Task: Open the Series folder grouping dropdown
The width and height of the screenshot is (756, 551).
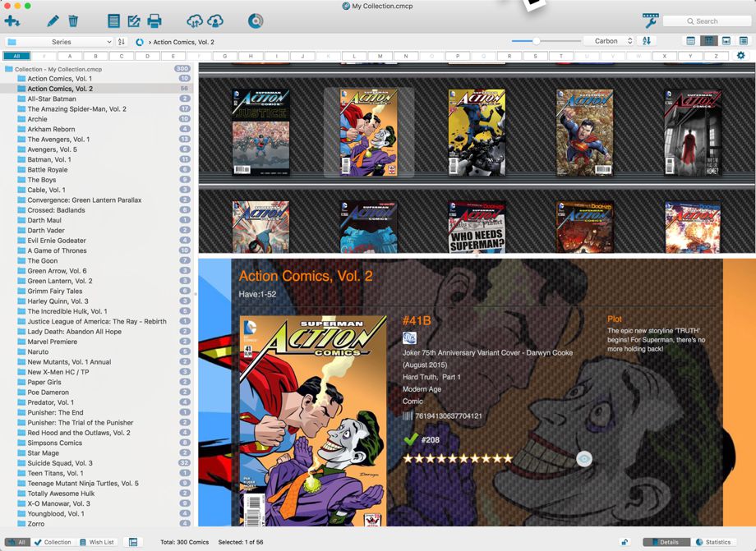Action: point(59,42)
